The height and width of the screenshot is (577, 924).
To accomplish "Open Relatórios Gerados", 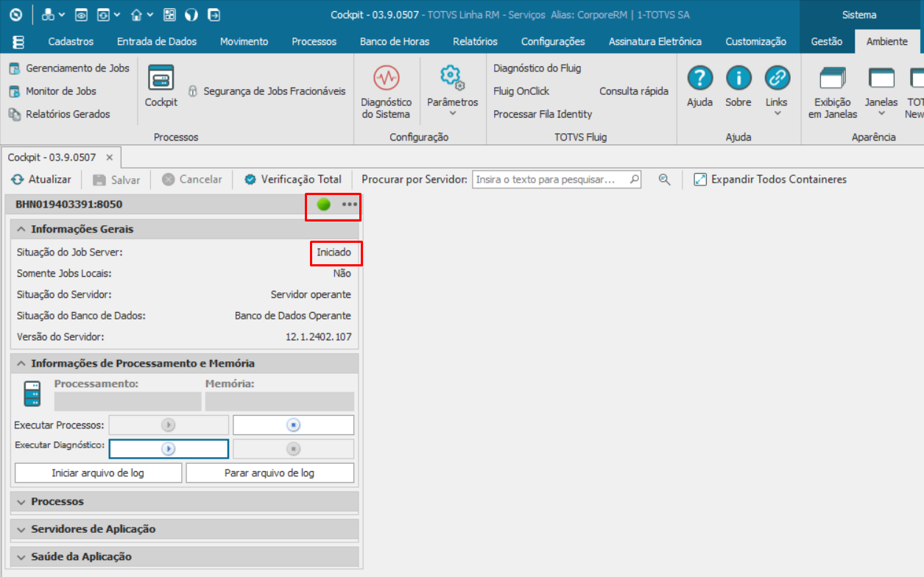I will point(59,114).
